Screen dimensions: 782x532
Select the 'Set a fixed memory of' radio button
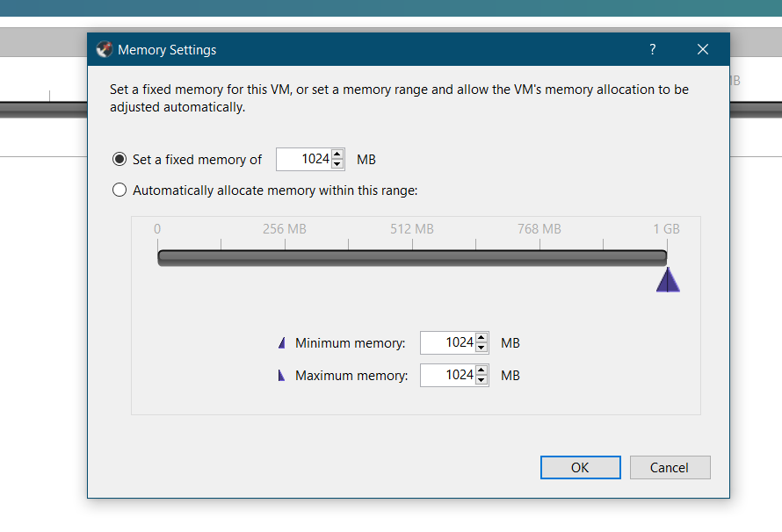pyautogui.click(x=119, y=159)
